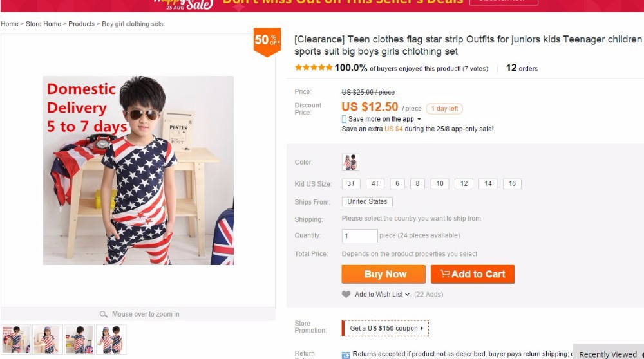
Task: Select the flag outfit color swatch
Action: tap(350, 162)
